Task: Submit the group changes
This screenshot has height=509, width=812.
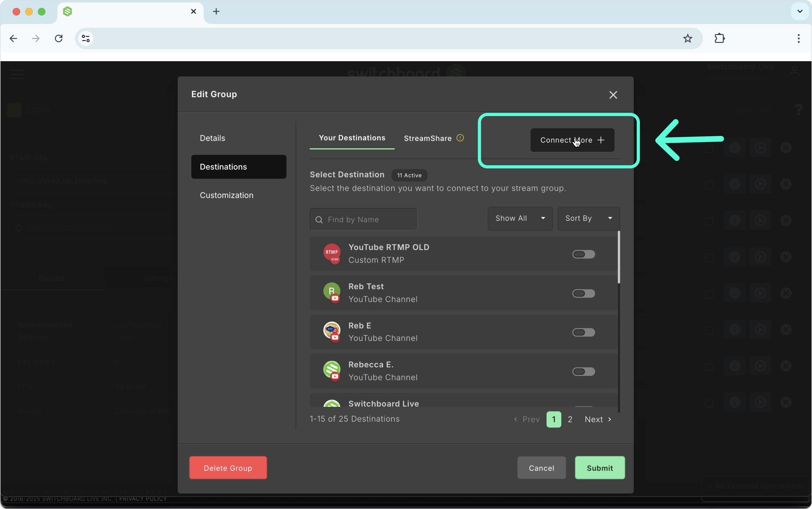Action: [600, 468]
